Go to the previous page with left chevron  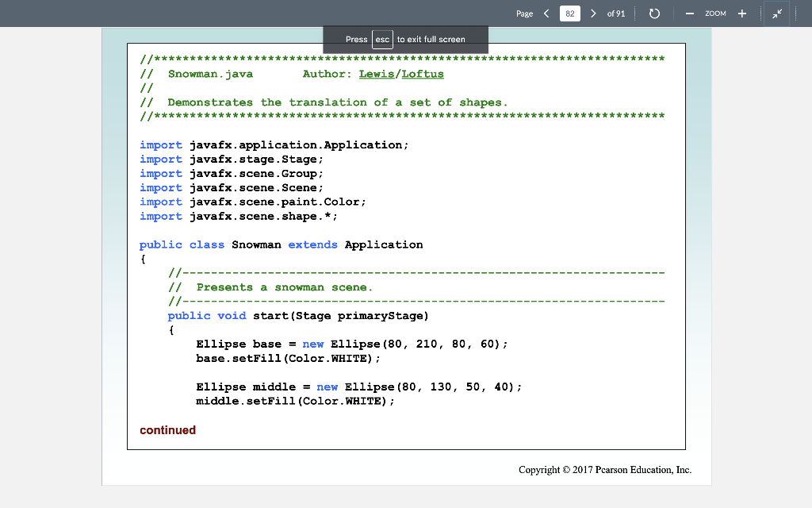[547, 13]
